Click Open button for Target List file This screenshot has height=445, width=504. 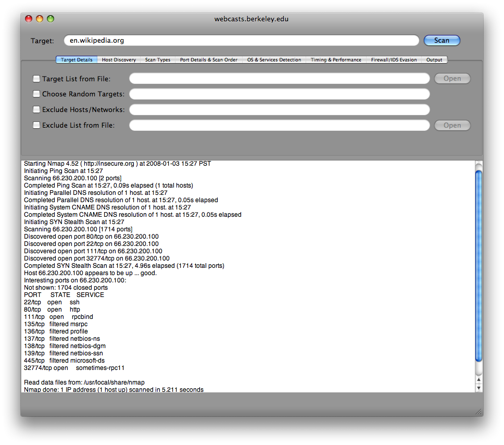(452, 79)
